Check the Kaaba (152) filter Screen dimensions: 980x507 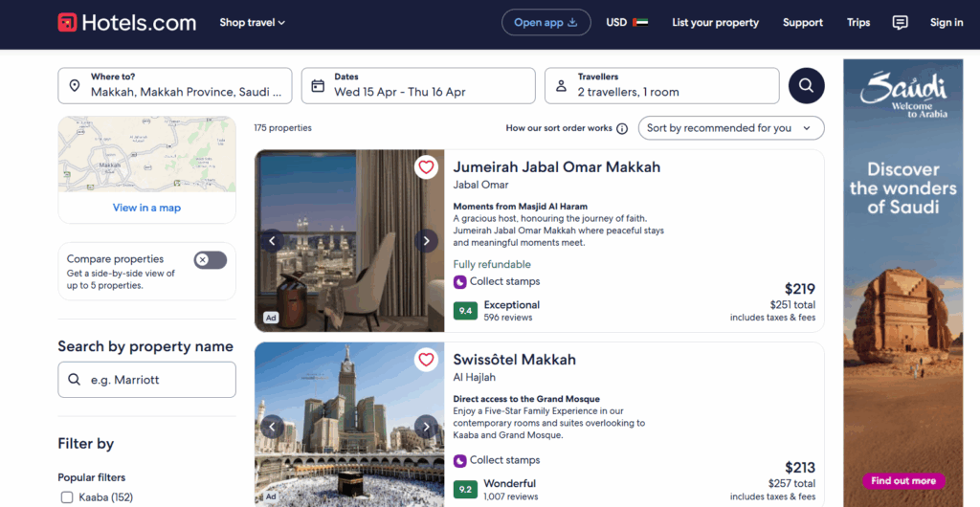click(x=67, y=497)
